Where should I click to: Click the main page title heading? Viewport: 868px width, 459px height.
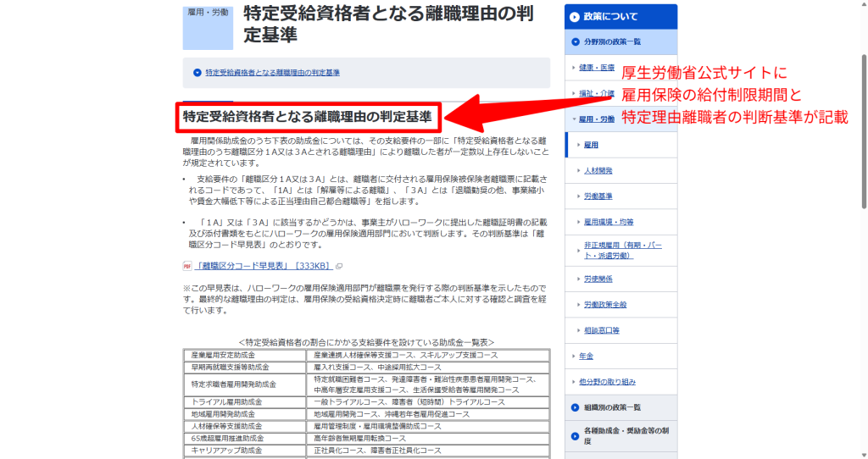tap(388, 24)
